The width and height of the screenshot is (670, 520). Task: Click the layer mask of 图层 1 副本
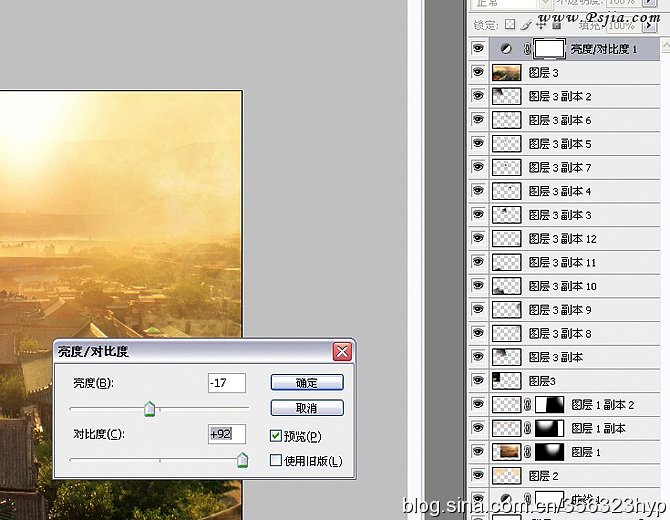[550, 428]
